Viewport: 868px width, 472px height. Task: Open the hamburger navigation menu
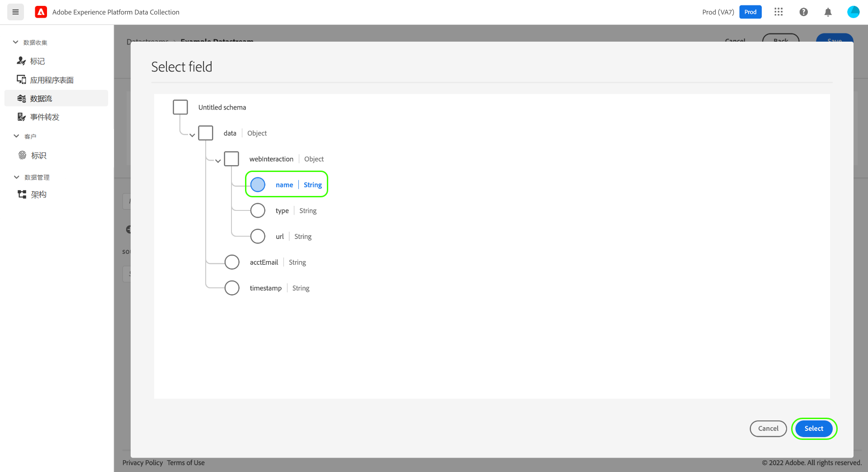coord(15,12)
